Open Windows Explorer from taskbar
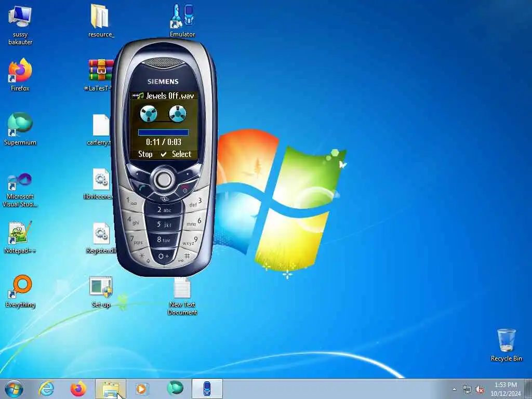This screenshot has height=399, width=532. coord(111,389)
